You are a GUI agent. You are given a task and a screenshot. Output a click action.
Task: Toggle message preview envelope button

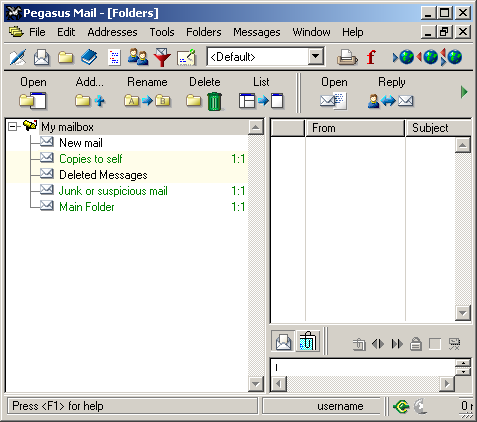283,341
